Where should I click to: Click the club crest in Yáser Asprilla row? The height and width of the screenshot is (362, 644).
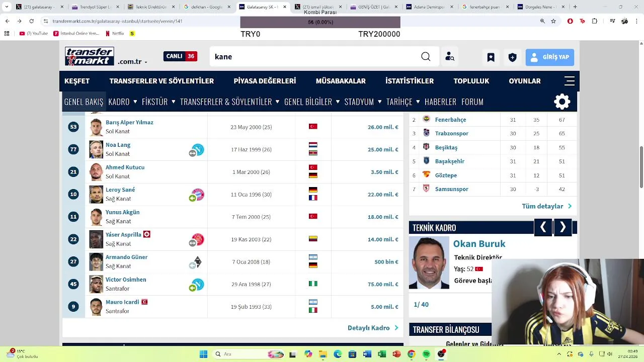pyautogui.click(x=198, y=239)
